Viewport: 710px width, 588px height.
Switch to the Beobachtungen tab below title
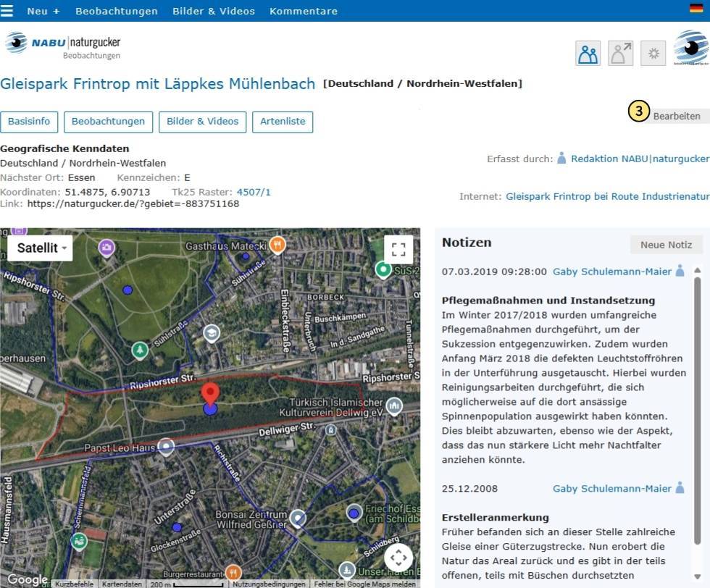click(108, 122)
